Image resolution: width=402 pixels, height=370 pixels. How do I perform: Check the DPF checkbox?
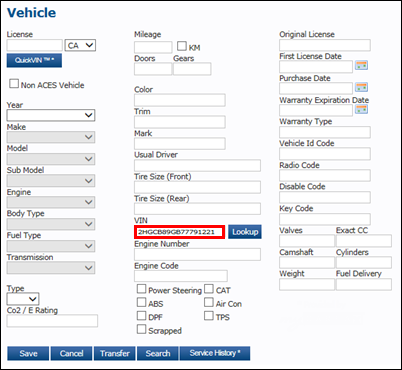141,316
